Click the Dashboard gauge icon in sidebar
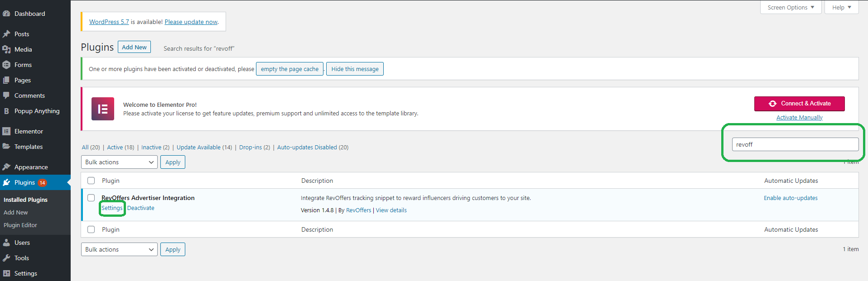868x281 pixels. 6,14
